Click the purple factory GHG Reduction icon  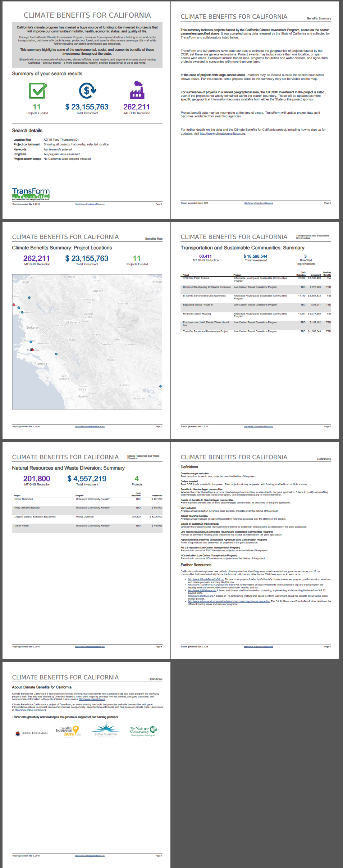(137, 90)
